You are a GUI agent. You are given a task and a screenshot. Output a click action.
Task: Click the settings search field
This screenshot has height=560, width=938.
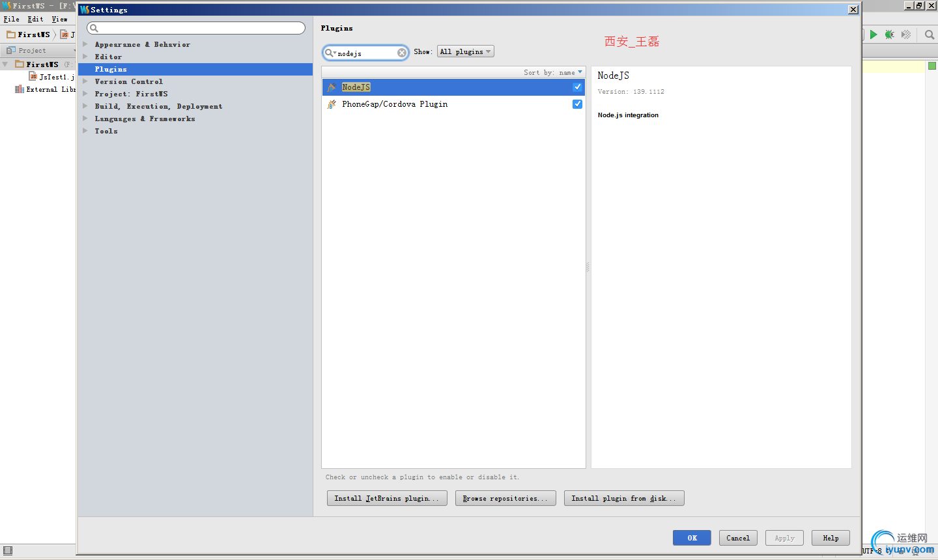196,28
